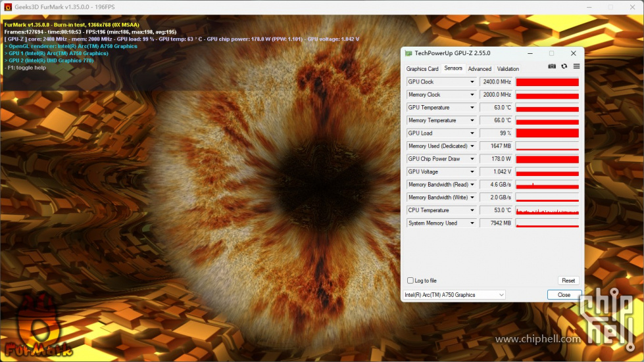The height and width of the screenshot is (362, 644).
Task: Click the GPU 1 Intel Arc A750 line
Action: coord(57,53)
